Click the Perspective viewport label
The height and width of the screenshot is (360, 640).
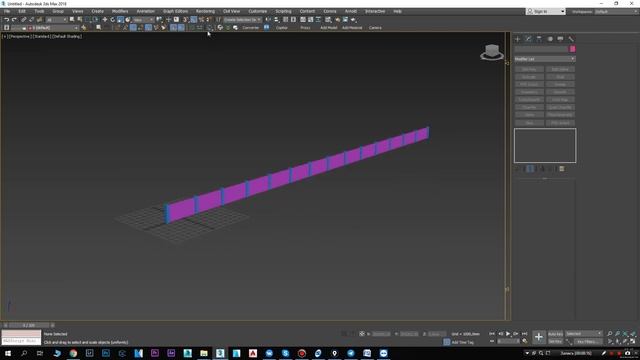[19, 36]
